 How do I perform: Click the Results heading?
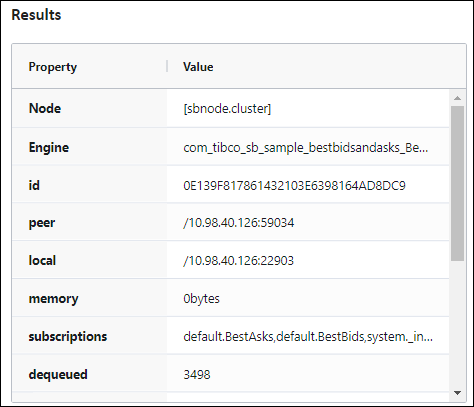click(36, 15)
